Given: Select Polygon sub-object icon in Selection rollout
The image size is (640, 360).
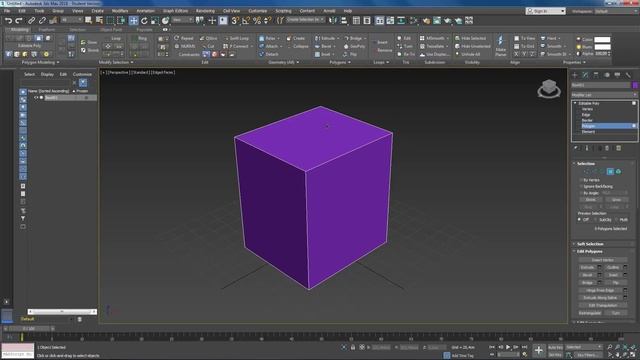Looking at the screenshot, I should (610, 172).
